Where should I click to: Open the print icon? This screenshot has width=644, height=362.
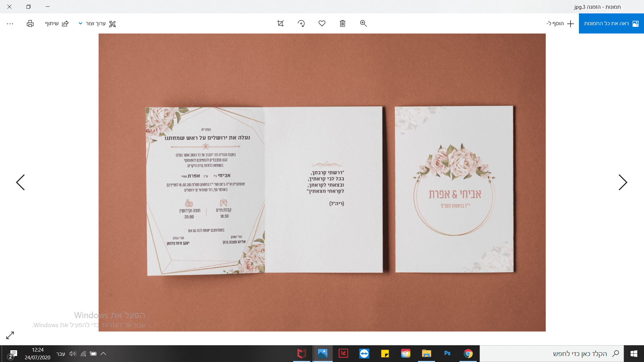pyautogui.click(x=30, y=23)
